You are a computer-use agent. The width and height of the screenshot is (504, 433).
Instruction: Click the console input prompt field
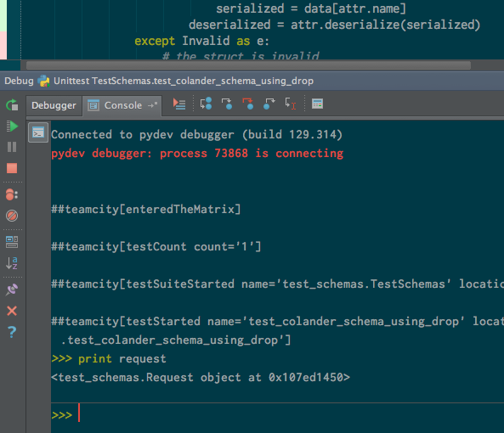[277, 416]
